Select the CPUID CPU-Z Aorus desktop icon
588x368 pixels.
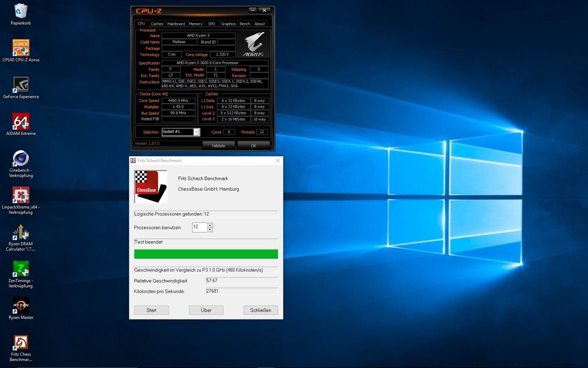tap(21, 51)
